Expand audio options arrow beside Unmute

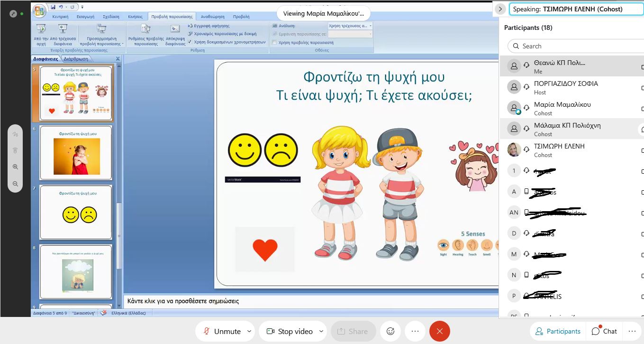pos(249,331)
